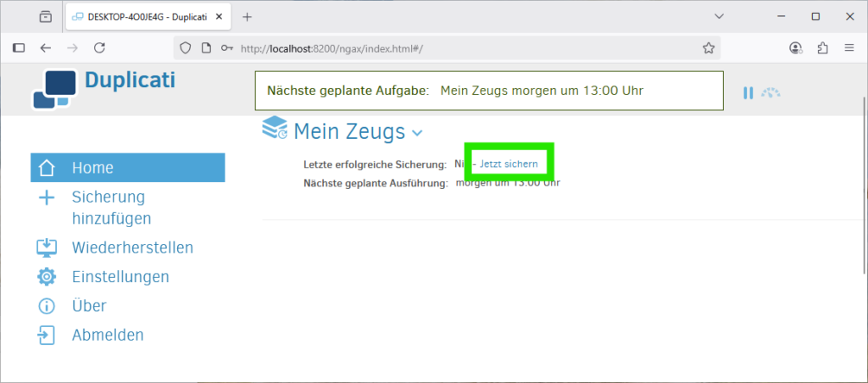
Task: Click the 'Letzte erfolgreiche Sicherung:' label
Action: point(375,164)
